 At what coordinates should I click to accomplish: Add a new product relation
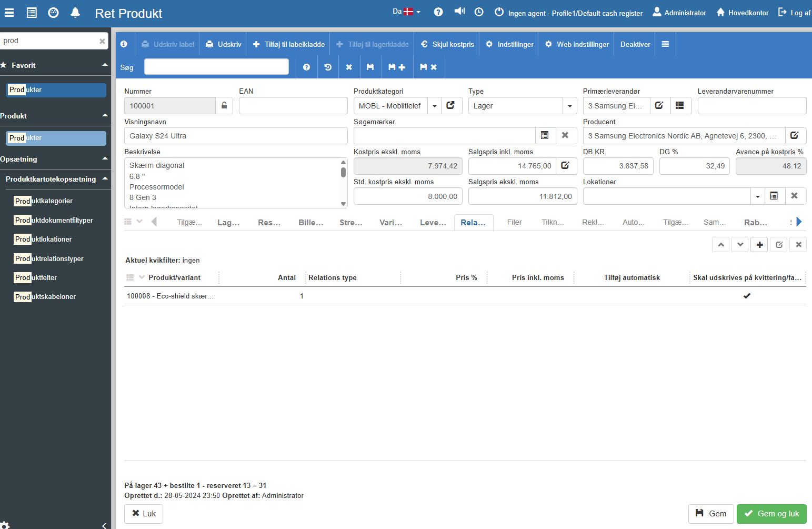pyautogui.click(x=759, y=245)
